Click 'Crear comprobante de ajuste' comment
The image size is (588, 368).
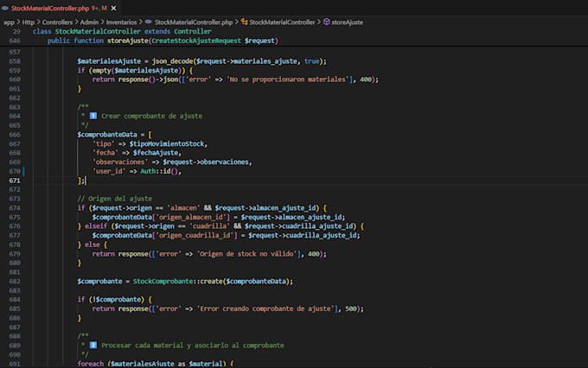coord(152,116)
